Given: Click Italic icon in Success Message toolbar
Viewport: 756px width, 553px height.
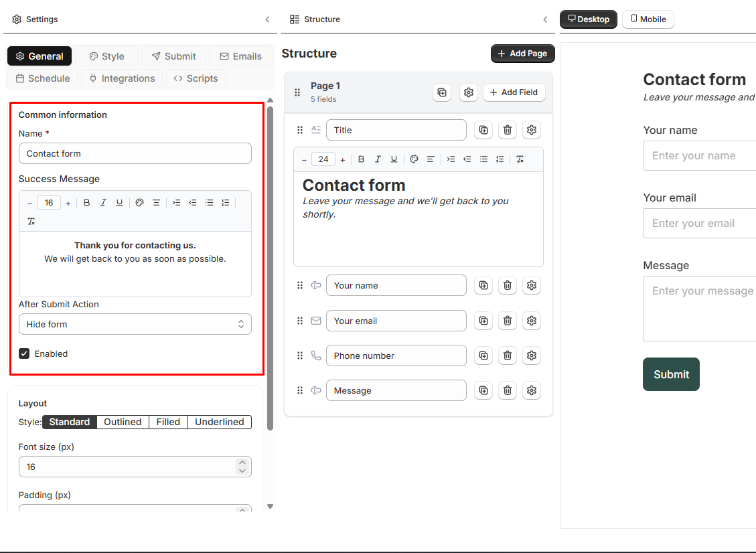Looking at the screenshot, I should click(x=103, y=202).
